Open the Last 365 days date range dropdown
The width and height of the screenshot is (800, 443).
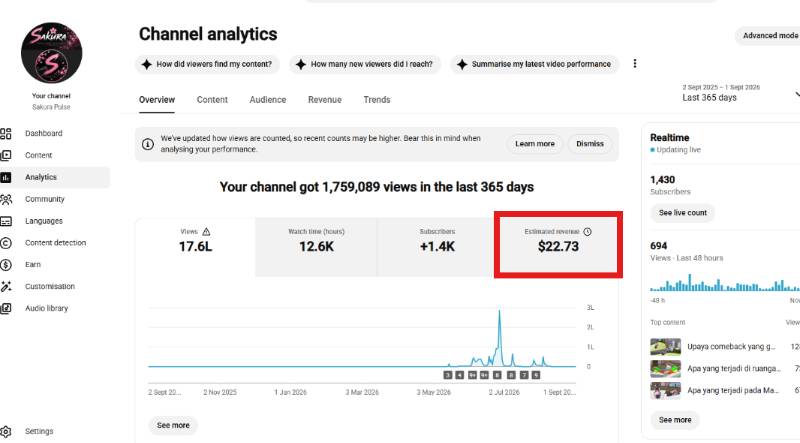(x=740, y=93)
